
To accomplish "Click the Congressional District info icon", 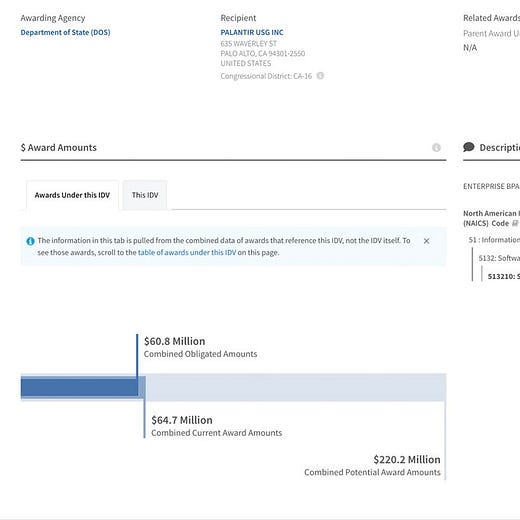I will tap(320, 76).
